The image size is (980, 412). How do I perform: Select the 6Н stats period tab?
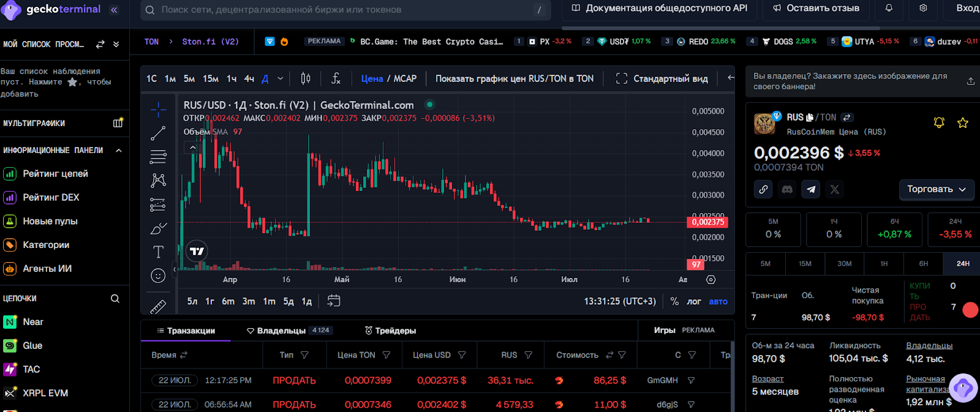[x=923, y=264]
